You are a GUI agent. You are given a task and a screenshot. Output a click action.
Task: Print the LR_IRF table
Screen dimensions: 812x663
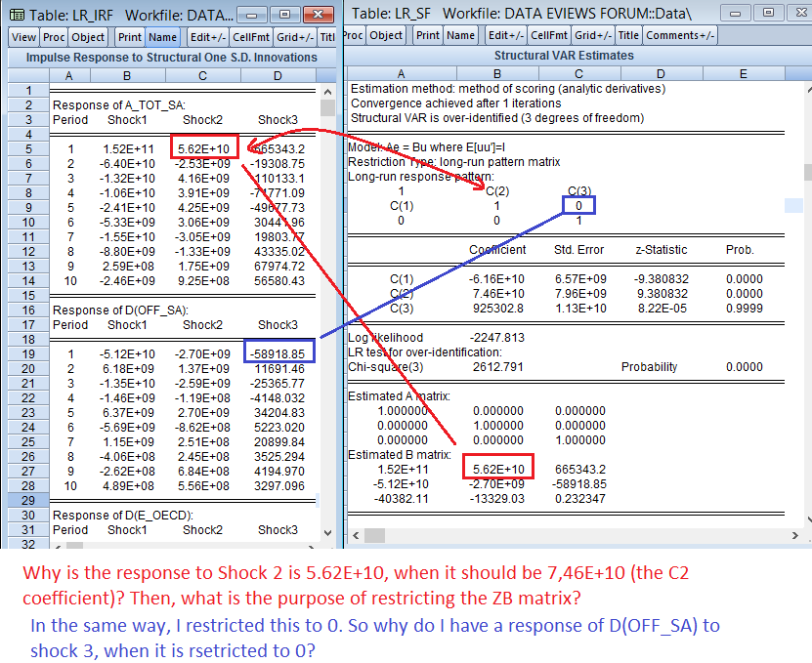(129, 36)
